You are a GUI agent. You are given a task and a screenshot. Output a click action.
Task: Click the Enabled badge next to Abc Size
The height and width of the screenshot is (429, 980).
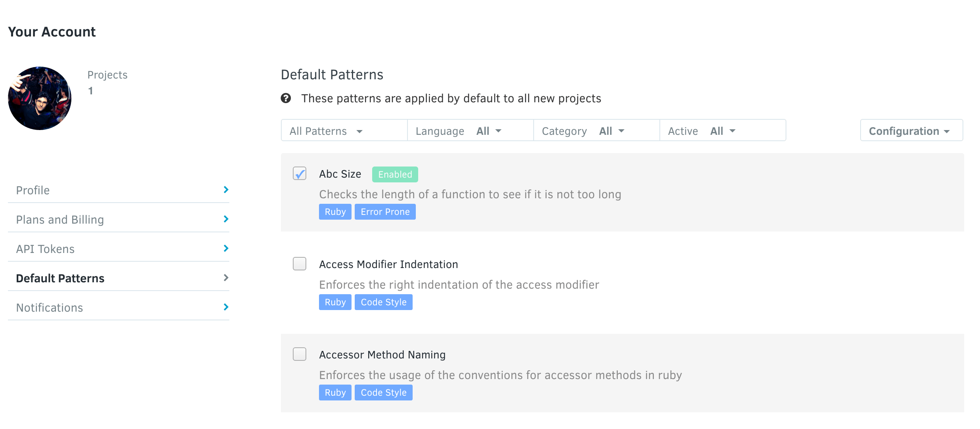click(x=395, y=174)
